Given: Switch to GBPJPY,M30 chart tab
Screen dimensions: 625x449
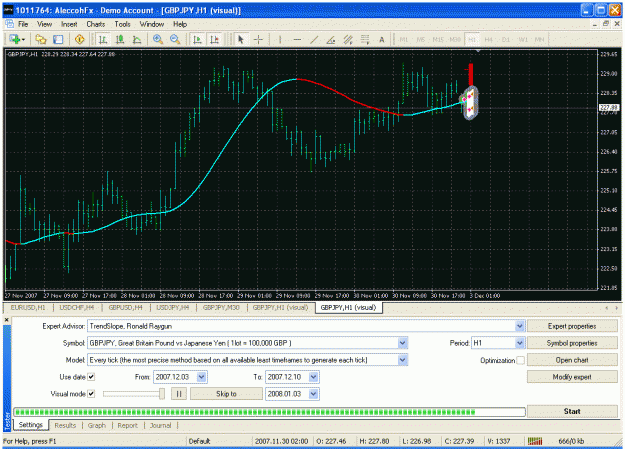Looking at the screenshot, I should tap(221, 307).
